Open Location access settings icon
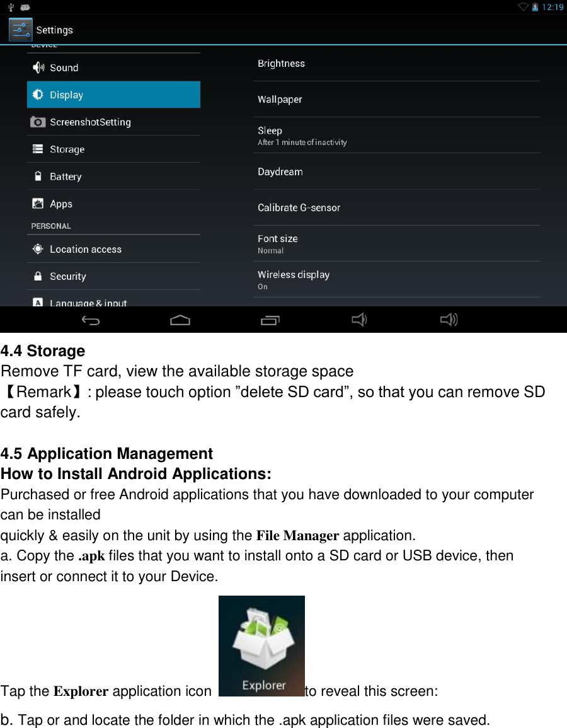 click(38, 249)
